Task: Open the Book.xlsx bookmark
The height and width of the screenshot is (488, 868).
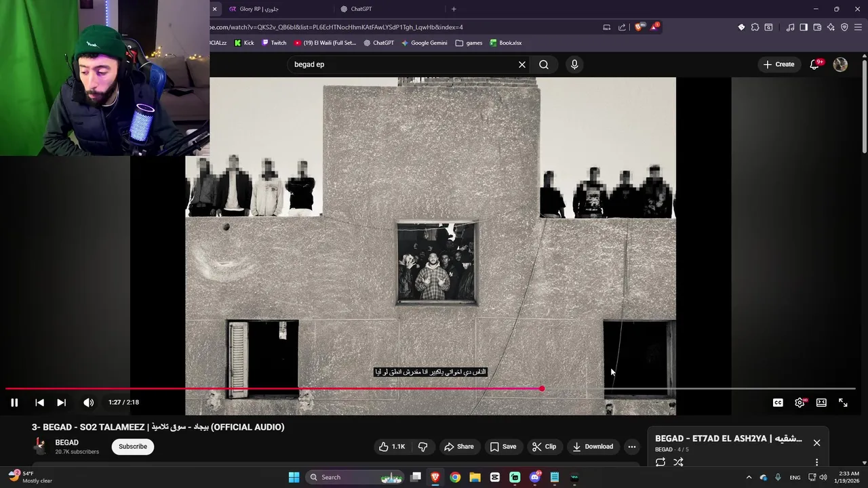Action: coord(506,43)
